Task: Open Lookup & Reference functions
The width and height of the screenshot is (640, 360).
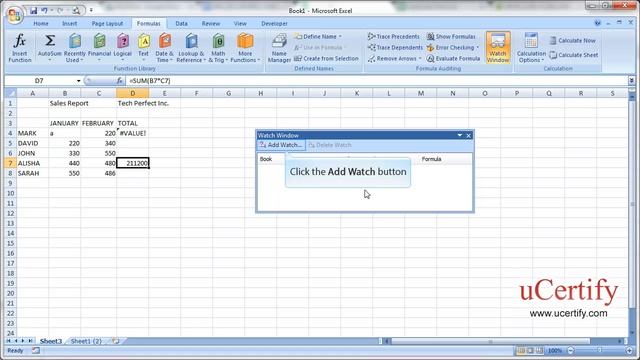Action: tap(191, 48)
